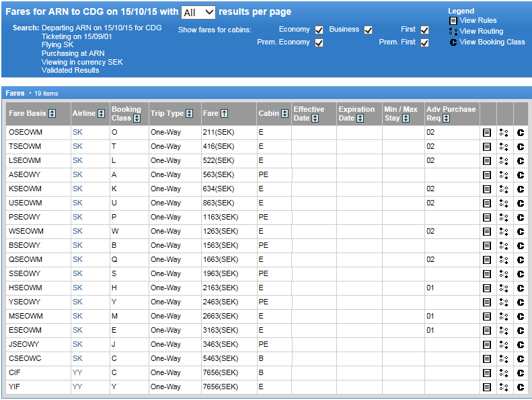Disable the Prem. First cabin checkbox

pos(424,43)
